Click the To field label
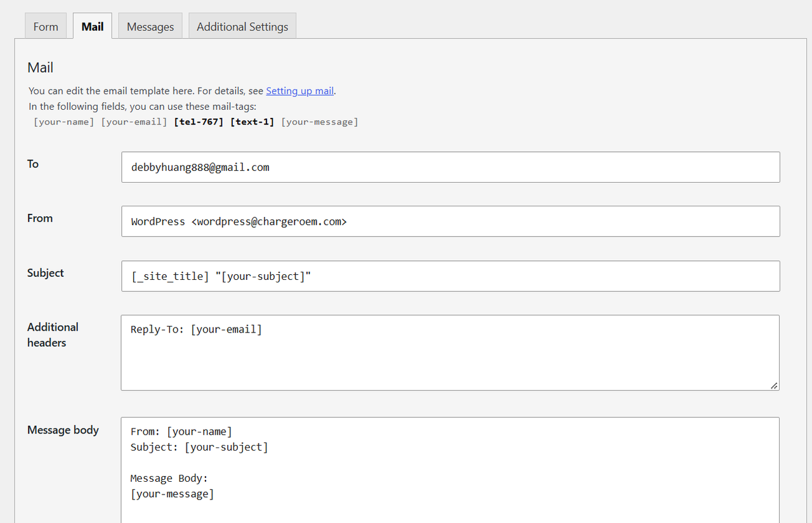 33,164
